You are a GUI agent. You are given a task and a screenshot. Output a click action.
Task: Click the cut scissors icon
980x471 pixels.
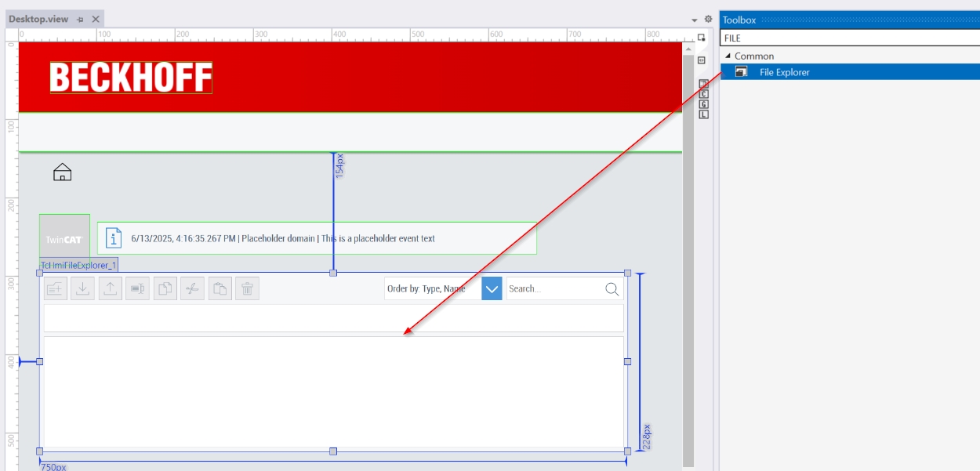193,288
